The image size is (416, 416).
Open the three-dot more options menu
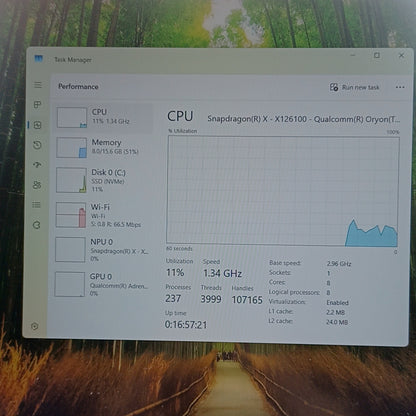click(400, 87)
